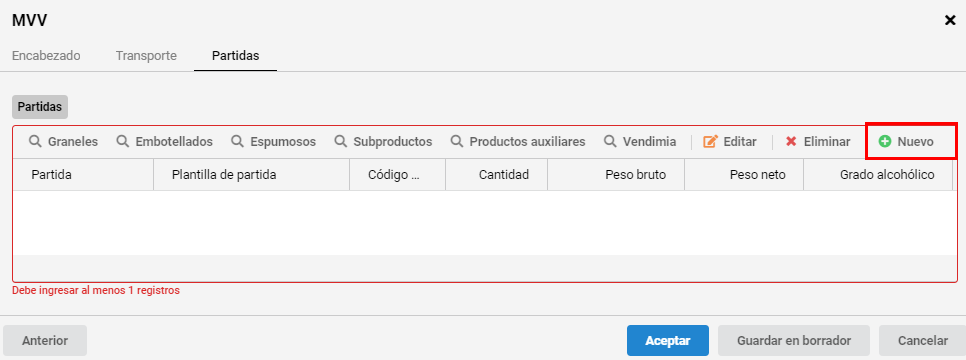Screen dimensions: 966x360
Task: Go back with the Anterior button
Action: (x=45, y=341)
